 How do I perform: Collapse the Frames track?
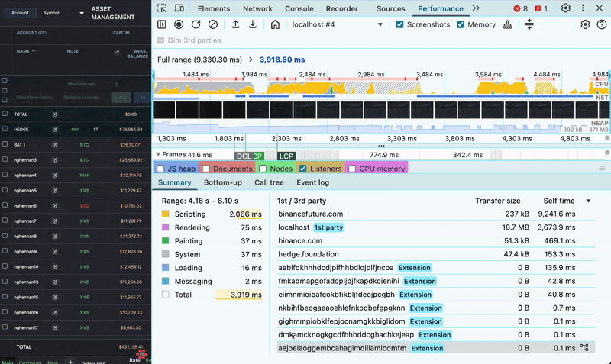click(158, 154)
